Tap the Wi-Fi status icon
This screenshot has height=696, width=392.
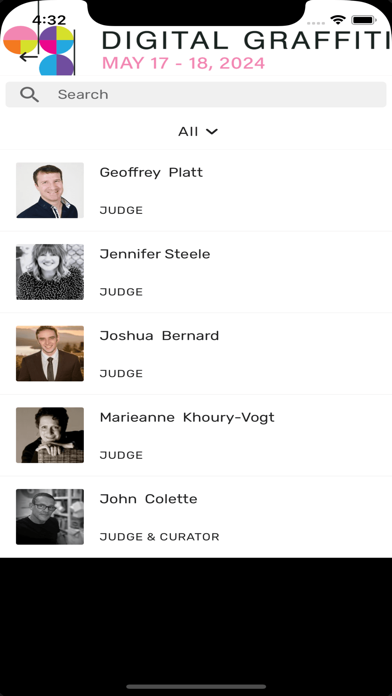(x=338, y=20)
